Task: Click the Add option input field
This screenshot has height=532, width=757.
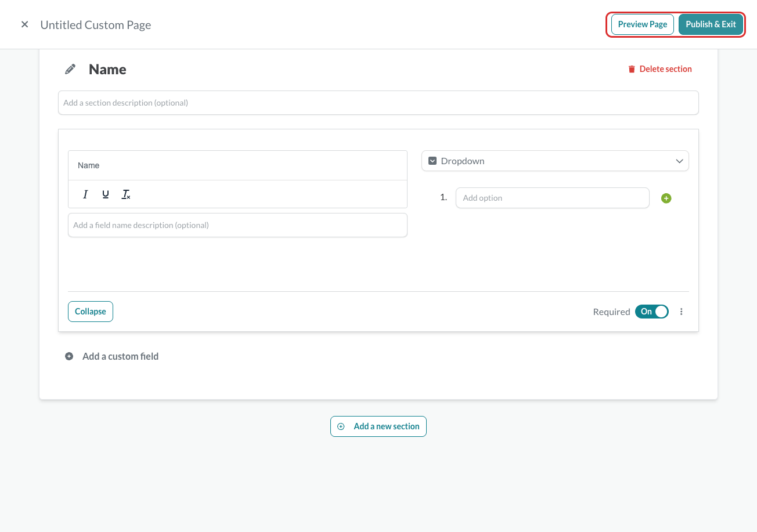Action: [x=553, y=198]
